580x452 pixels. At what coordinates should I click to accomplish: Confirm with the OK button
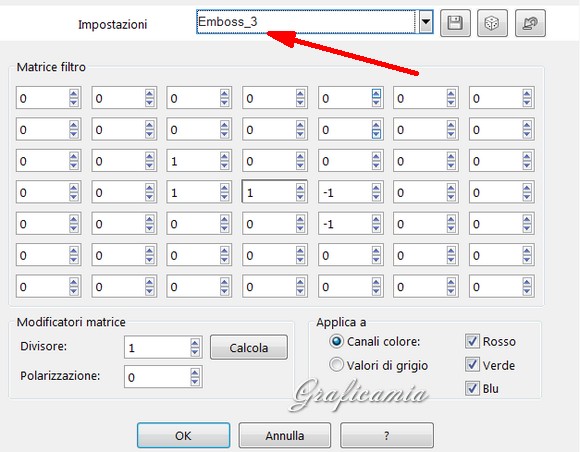coord(183,435)
